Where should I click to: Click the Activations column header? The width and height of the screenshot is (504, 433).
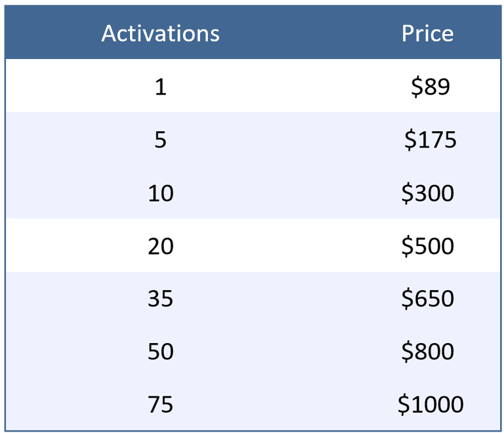pos(160,33)
